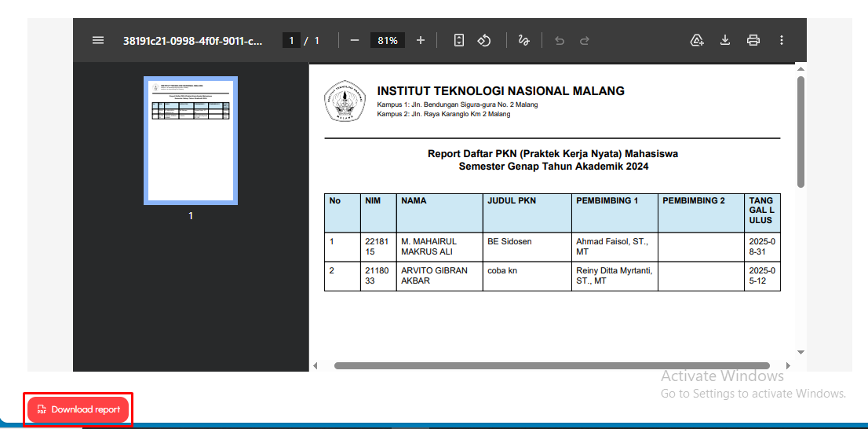Click the document file name title
This screenshot has height=429, width=868.
(x=192, y=40)
